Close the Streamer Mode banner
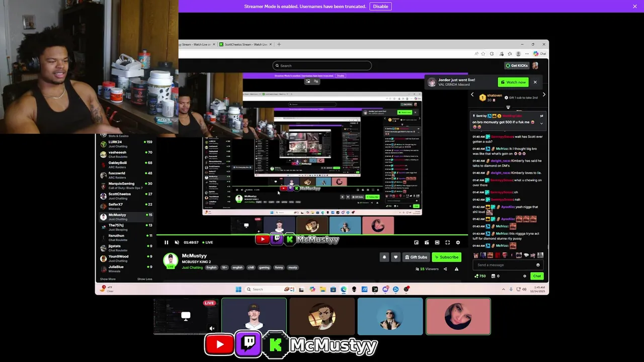 coord(635,7)
